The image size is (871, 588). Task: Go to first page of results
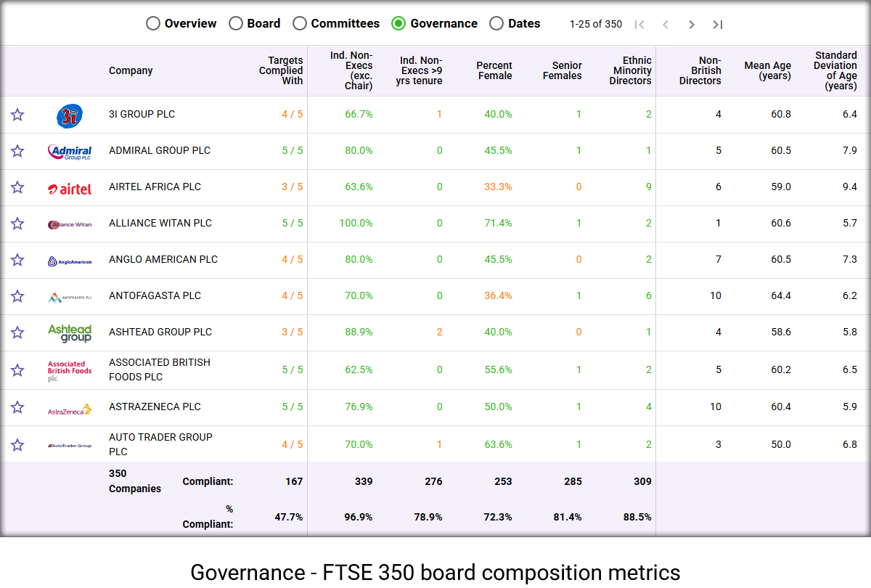click(639, 25)
